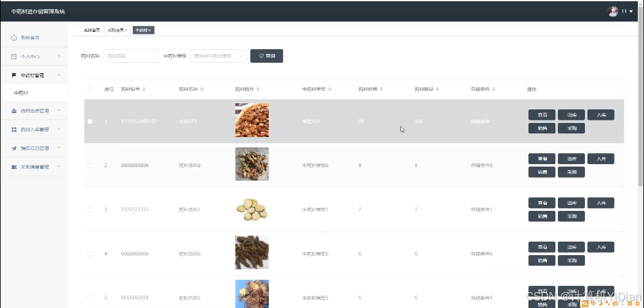Open the herb image in row 药材名称5
The height and width of the screenshot is (308, 644).
(252, 294)
